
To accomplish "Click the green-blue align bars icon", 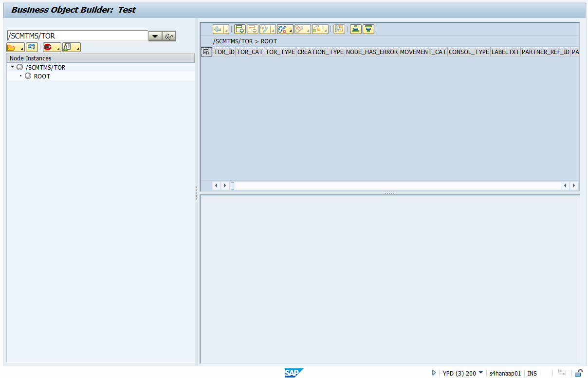I will pos(356,29).
